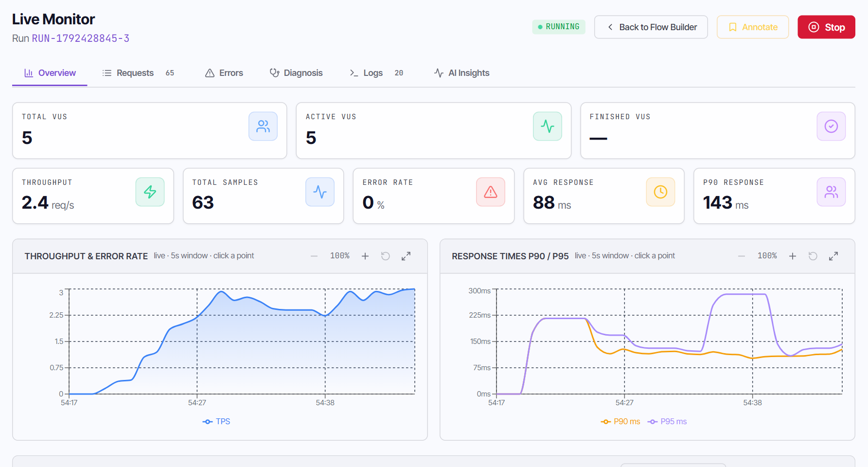
Task: Open the Diagnosis tab
Action: click(x=296, y=73)
